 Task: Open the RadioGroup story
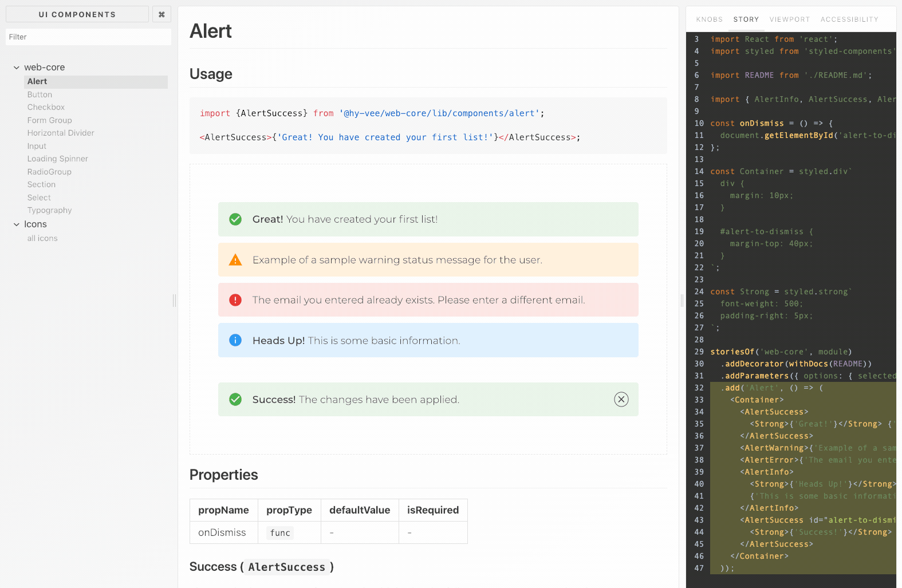(49, 172)
